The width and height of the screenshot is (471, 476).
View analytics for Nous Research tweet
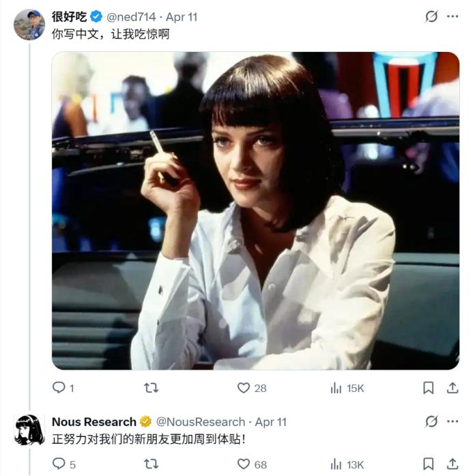(336, 464)
